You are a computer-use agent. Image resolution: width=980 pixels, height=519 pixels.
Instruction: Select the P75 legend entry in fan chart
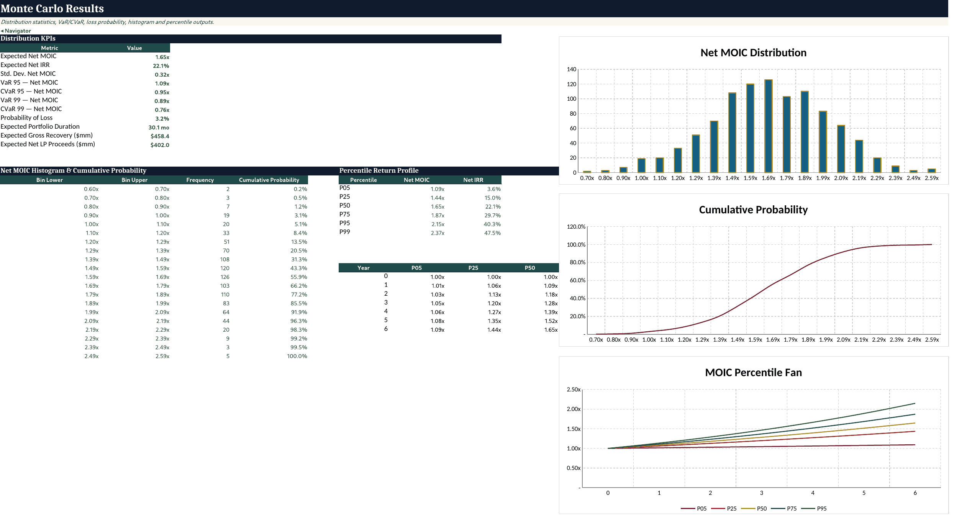pyautogui.click(x=783, y=508)
